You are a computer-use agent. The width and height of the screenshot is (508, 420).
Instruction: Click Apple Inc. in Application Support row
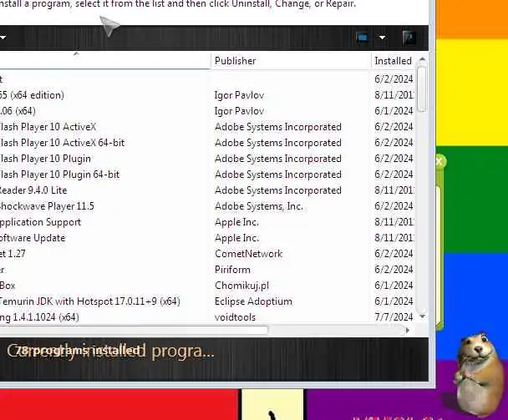(236, 222)
